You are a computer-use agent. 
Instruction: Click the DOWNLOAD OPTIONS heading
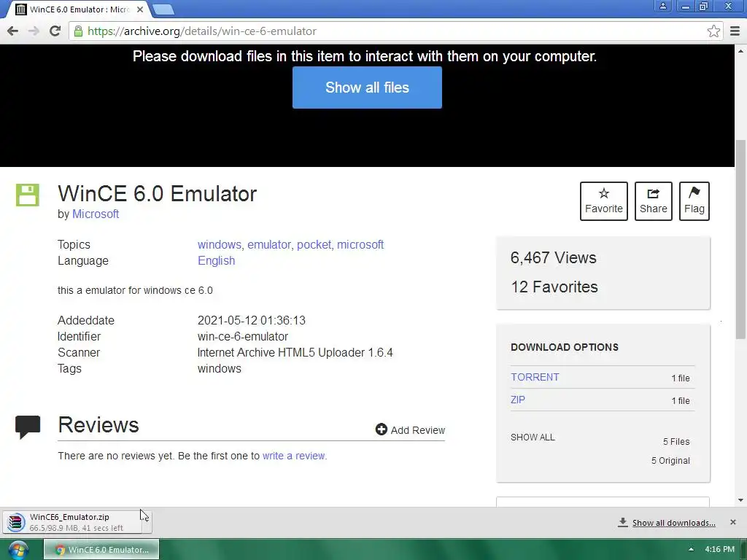point(565,347)
